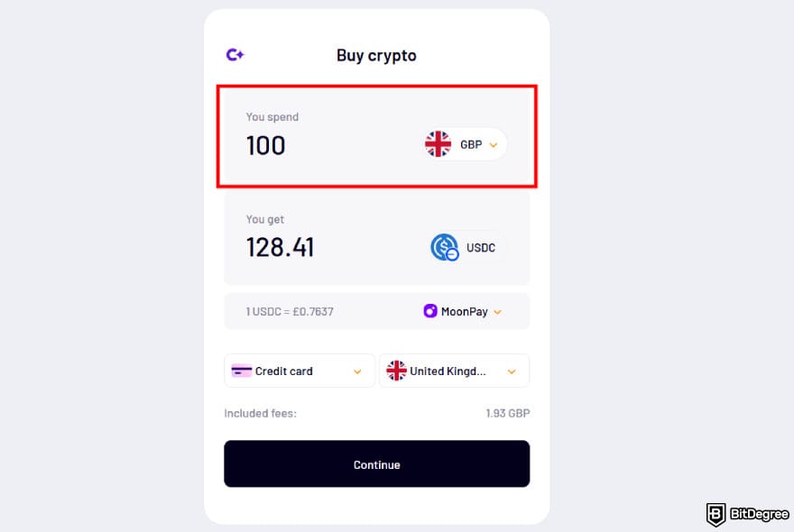This screenshot has height=532, width=794.
Task: Click the C+ logo icon
Action: pos(235,54)
